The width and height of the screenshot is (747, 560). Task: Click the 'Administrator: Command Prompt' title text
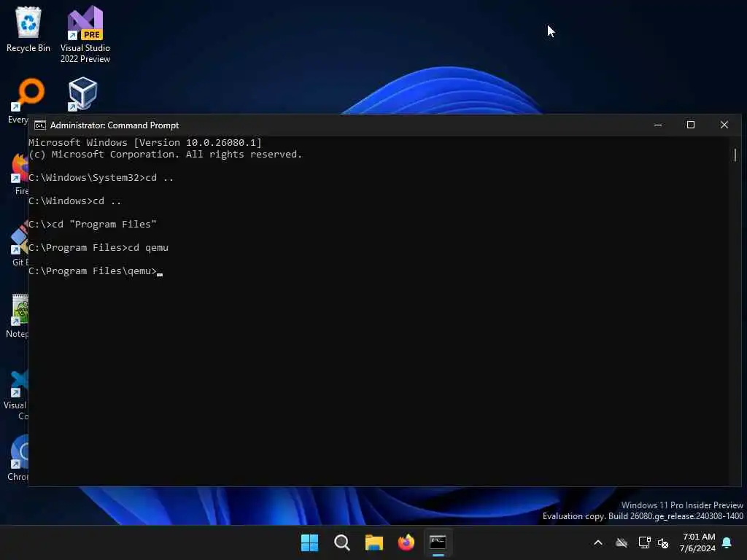click(115, 125)
